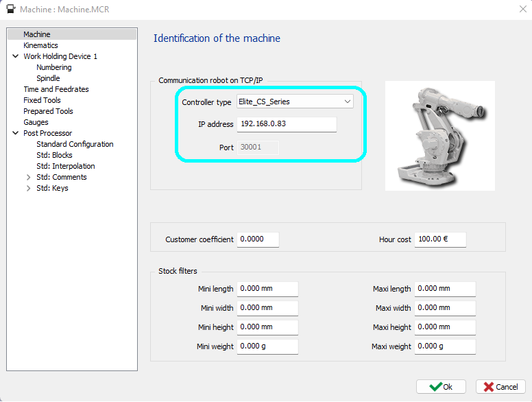Expand the Std: Keys node

click(x=28, y=188)
